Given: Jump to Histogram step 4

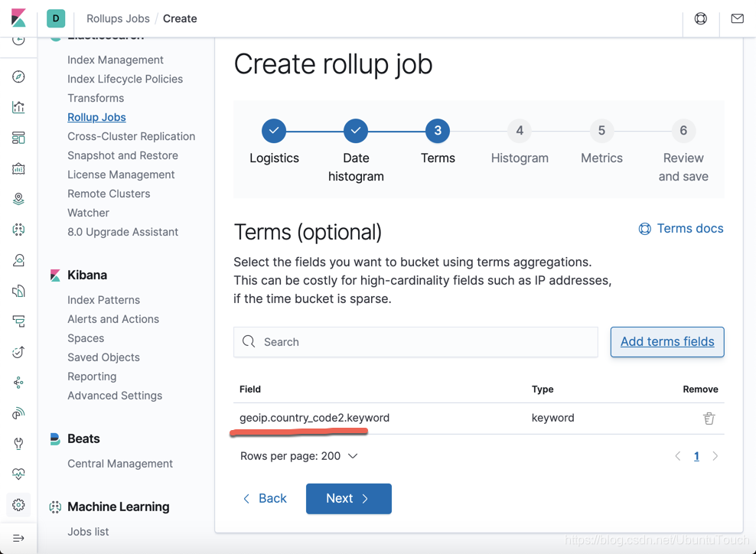Looking at the screenshot, I should point(520,131).
